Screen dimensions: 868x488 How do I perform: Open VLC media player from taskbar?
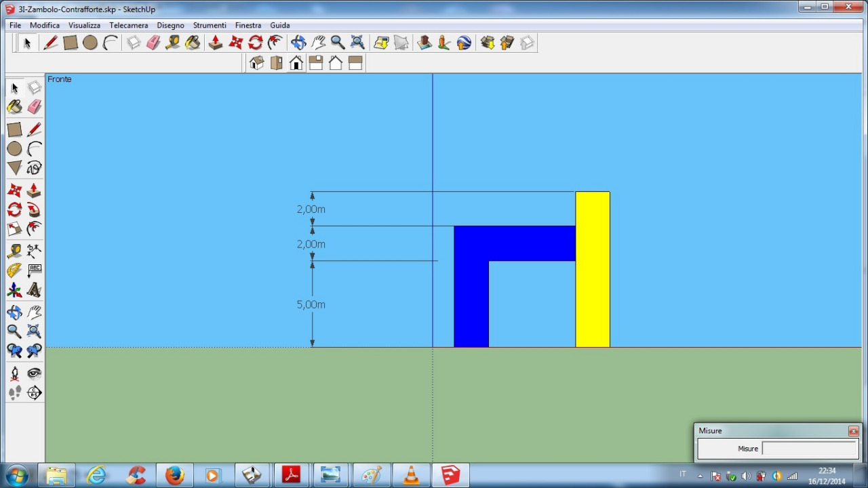[411, 476]
